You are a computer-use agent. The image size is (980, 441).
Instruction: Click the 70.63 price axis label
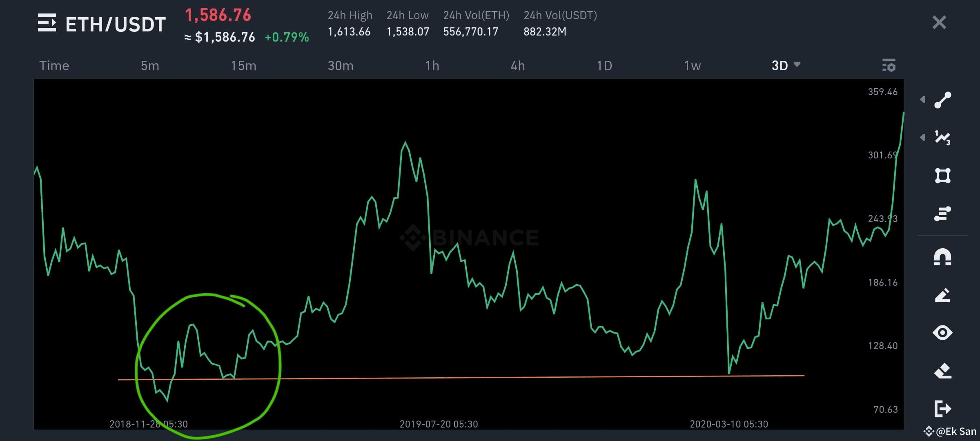[x=886, y=410]
